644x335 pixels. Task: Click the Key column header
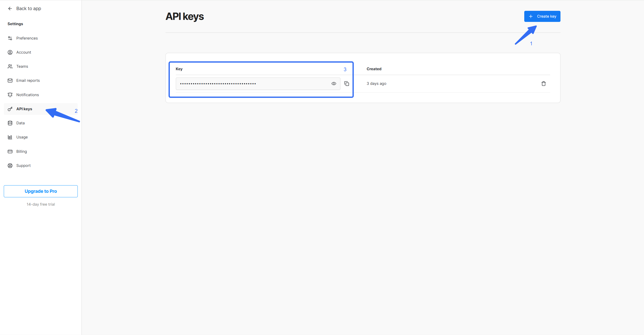179,69
